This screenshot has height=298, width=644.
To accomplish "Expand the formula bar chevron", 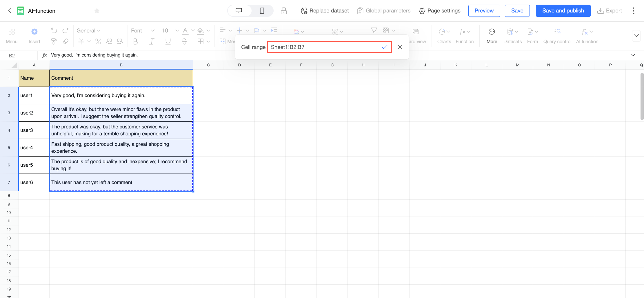I will [633, 55].
